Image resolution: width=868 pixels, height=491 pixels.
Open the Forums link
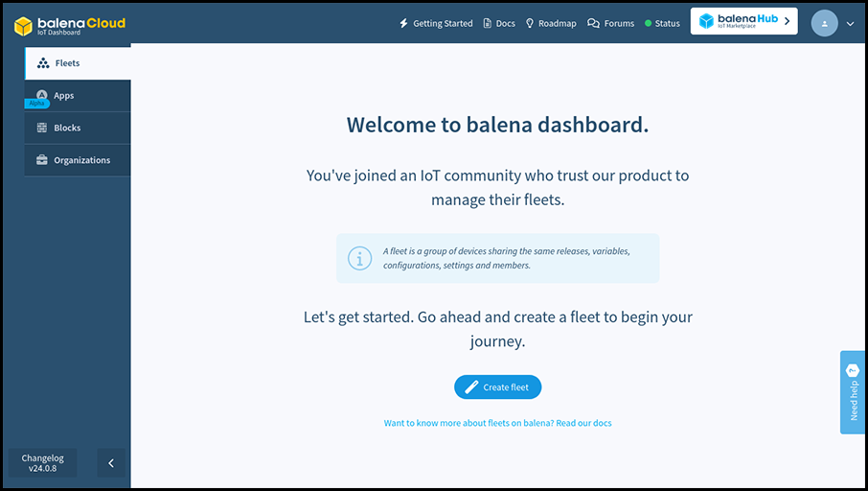[x=610, y=23]
